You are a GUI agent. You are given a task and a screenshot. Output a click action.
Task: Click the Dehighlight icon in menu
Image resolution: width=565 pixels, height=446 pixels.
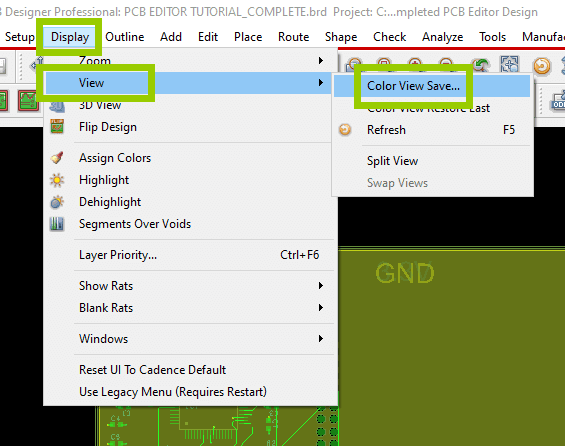point(57,202)
